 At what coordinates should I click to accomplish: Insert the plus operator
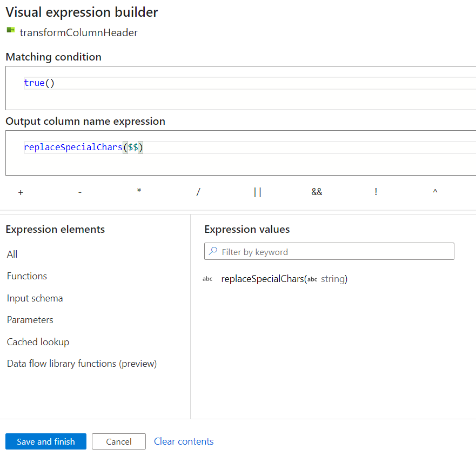pyautogui.click(x=21, y=192)
